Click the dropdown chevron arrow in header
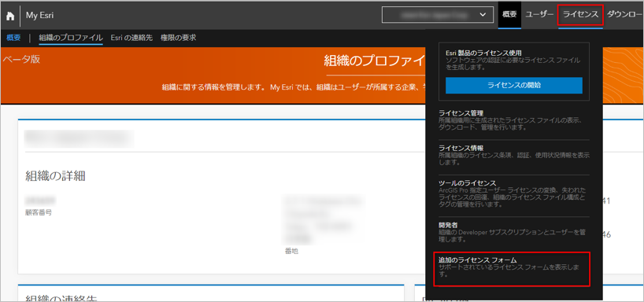The image size is (644, 302). click(x=482, y=15)
